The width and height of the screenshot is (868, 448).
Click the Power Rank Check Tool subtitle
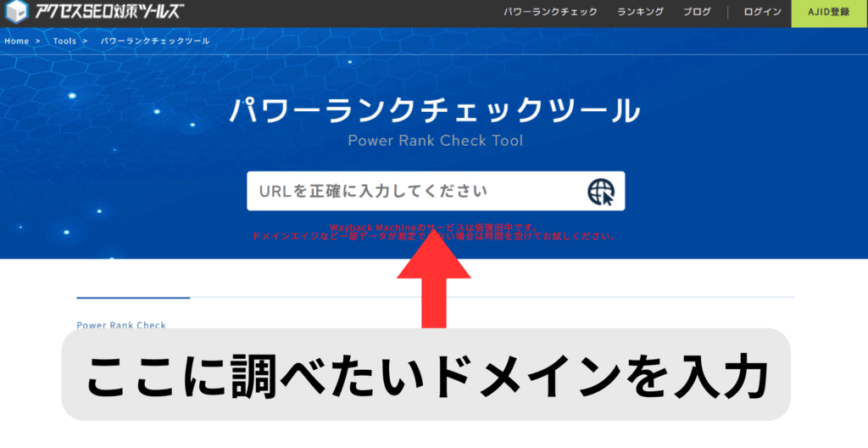tap(435, 140)
